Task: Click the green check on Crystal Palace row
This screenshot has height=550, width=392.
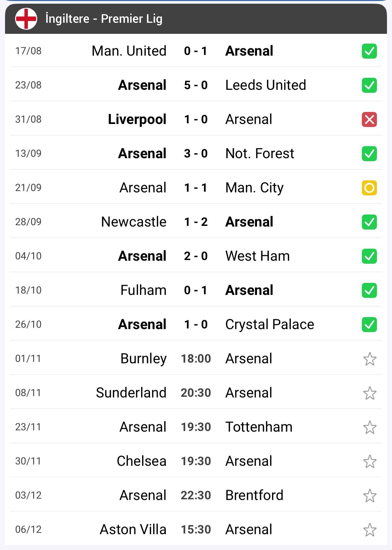Action: [369, 325]
